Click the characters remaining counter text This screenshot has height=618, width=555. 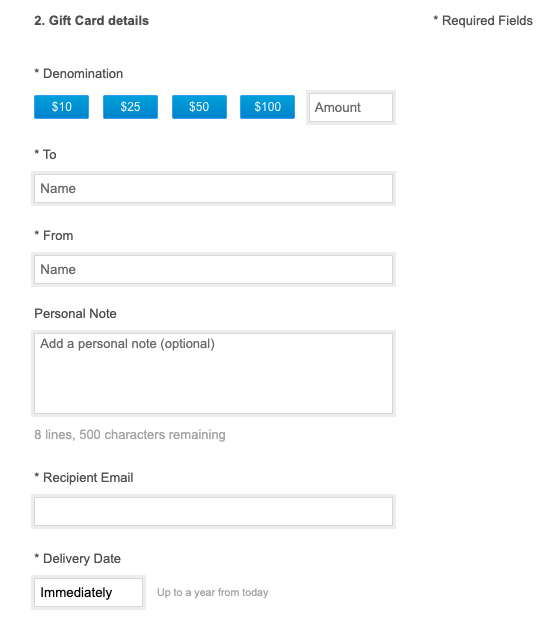pos(130,435)
